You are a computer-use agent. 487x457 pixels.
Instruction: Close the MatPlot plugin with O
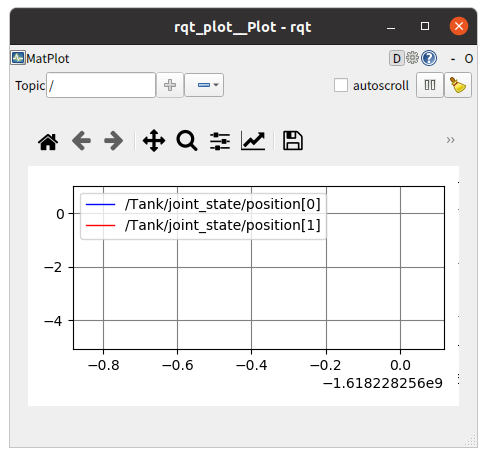[469, 59]
